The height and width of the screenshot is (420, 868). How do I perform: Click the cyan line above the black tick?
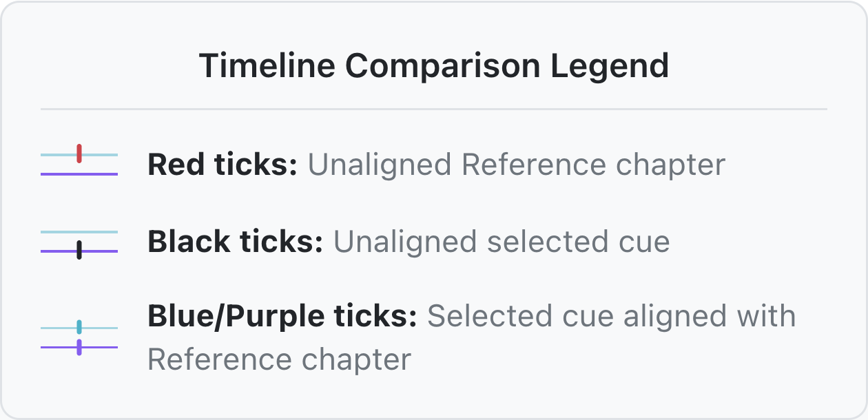(x=79, y=232)
